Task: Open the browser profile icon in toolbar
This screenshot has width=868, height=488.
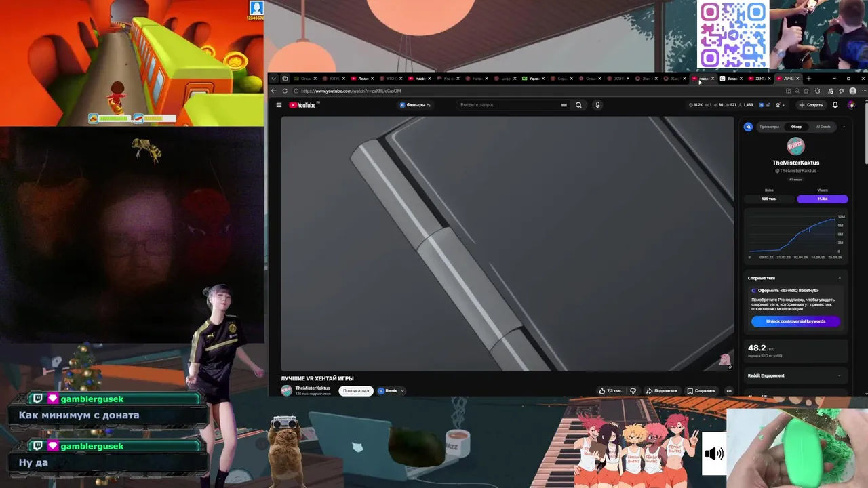Action: (852, 91)
